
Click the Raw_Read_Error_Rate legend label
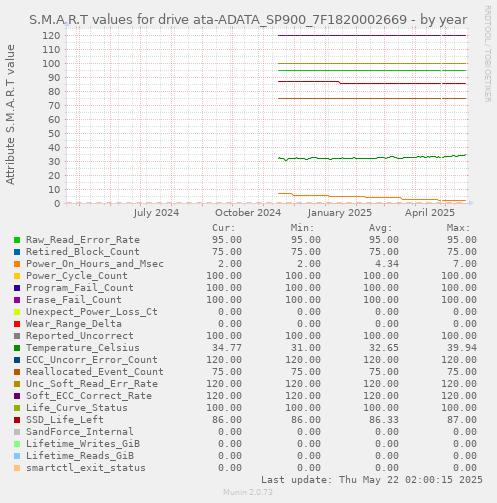point(83,240)
